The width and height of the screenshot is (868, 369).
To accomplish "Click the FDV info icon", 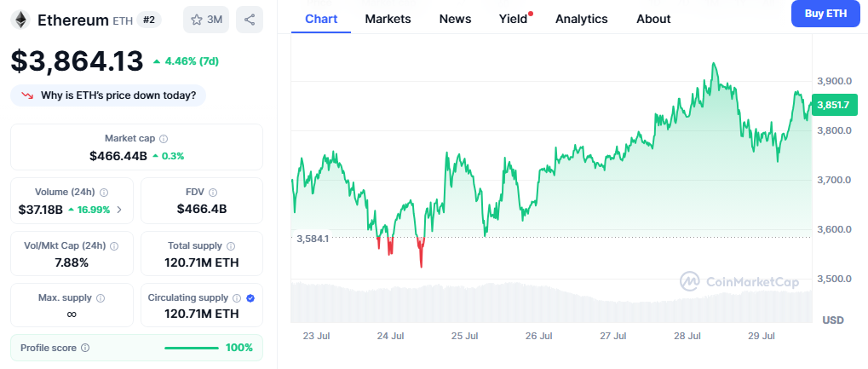I will pyautogui.click(x=213, y=193).
